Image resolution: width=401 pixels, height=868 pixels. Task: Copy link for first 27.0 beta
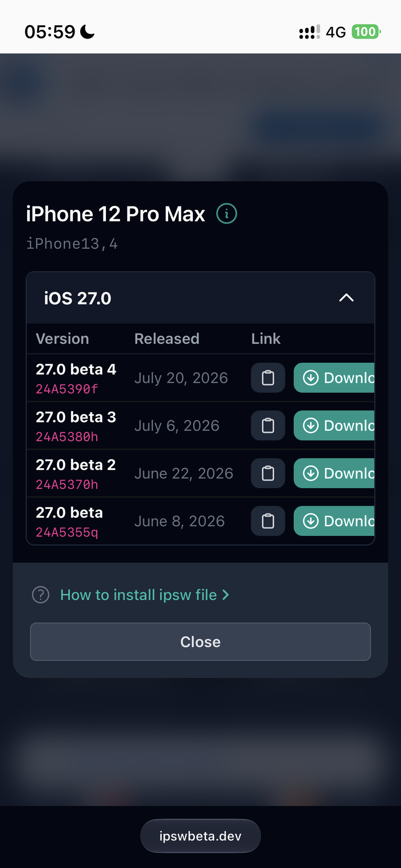[268, 521]
